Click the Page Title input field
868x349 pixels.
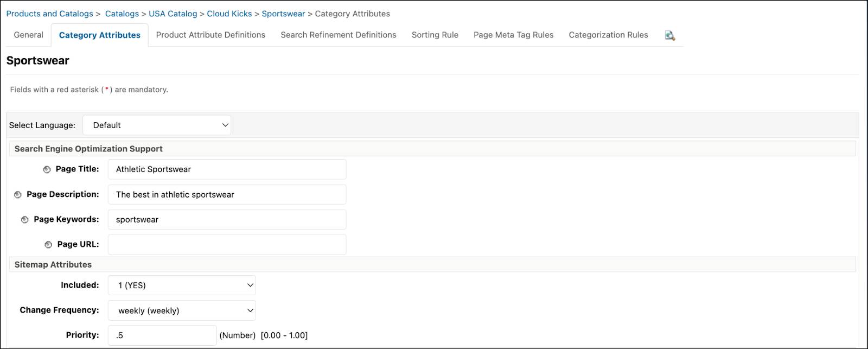point(227,169)
